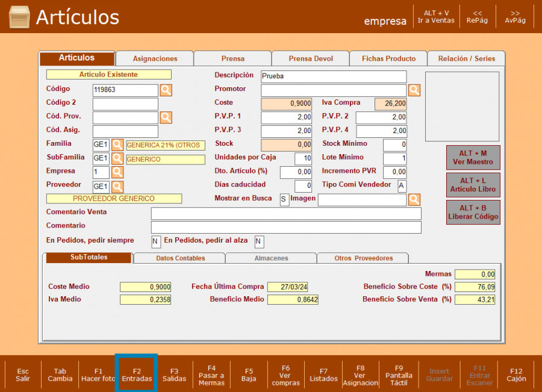This screenshot has height=392, width=542.
Task: Click F7 Listados in function bar
Action: [x=323, y=375]
